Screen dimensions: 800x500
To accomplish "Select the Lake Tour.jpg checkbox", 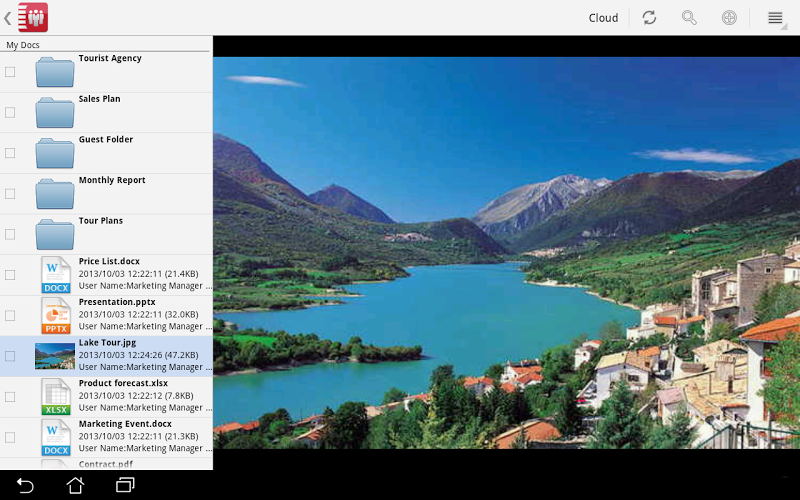I will [10, 356].
